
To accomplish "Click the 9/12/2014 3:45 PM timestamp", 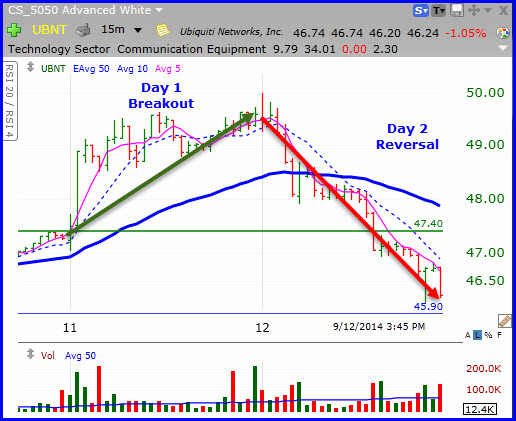I will click(x=379, y=326).
